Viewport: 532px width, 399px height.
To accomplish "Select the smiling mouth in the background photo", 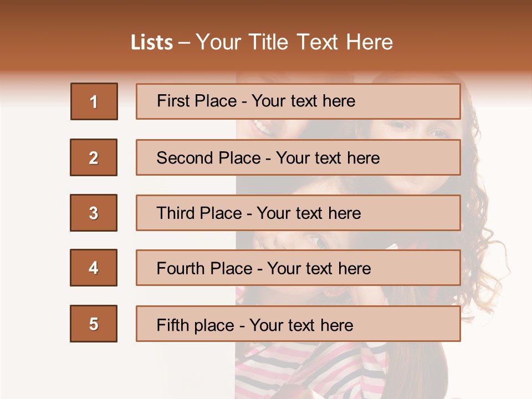I will click(262, 129).
